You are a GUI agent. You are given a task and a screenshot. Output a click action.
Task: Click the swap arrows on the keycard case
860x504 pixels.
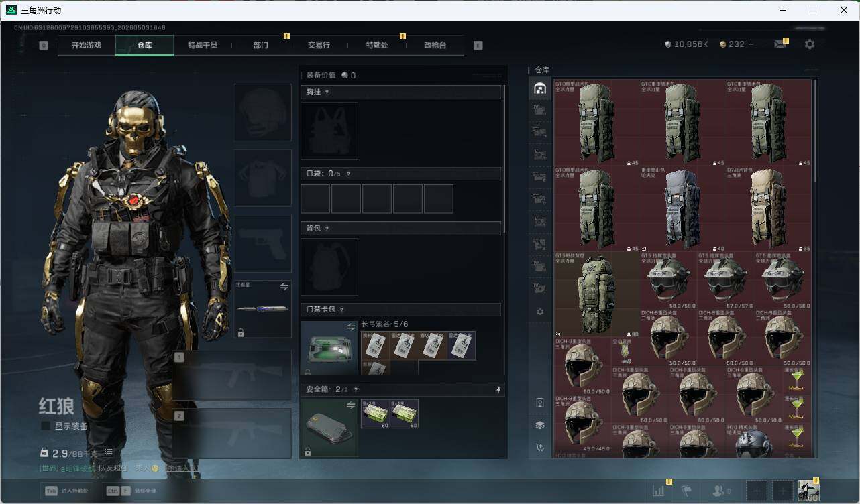point(351,327)
